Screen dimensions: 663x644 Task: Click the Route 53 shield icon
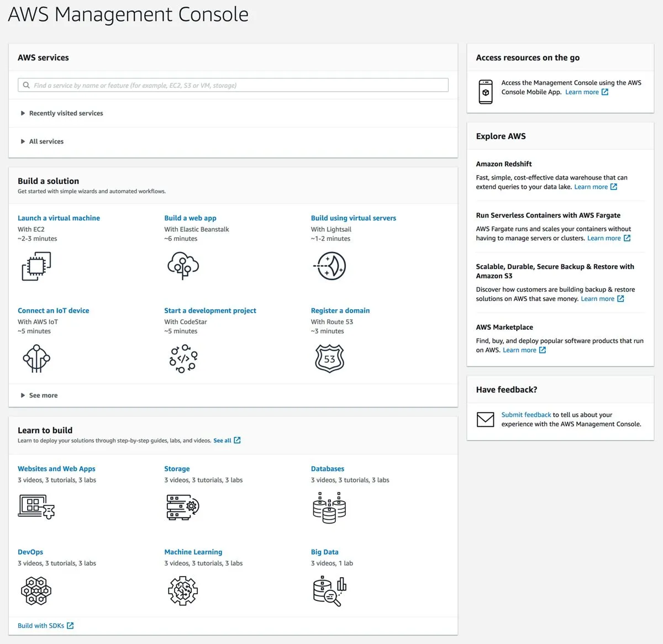tap(329, 358)
